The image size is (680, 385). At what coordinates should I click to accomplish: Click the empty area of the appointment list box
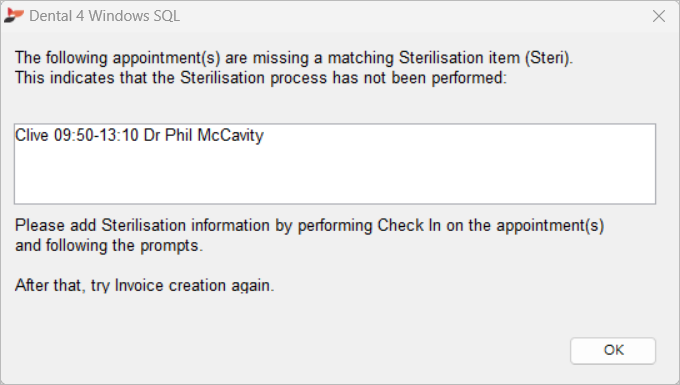(335, 176)
